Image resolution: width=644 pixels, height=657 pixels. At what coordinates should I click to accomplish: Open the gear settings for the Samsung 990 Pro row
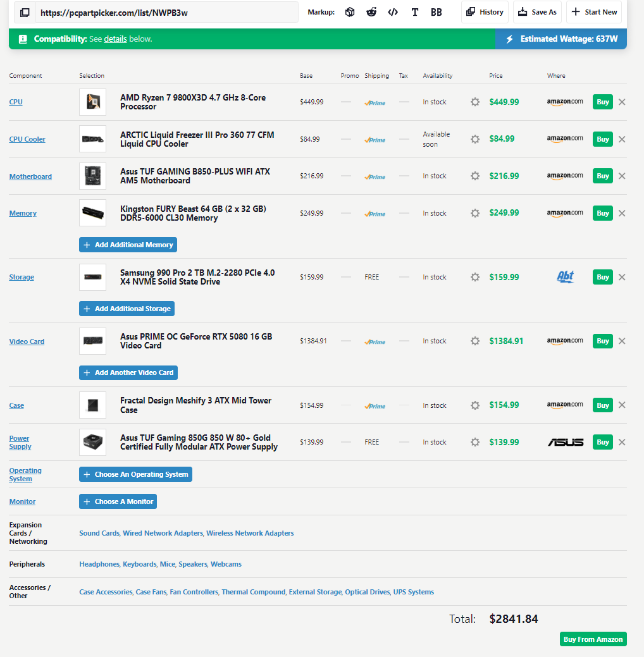click(x=475, y=277)
